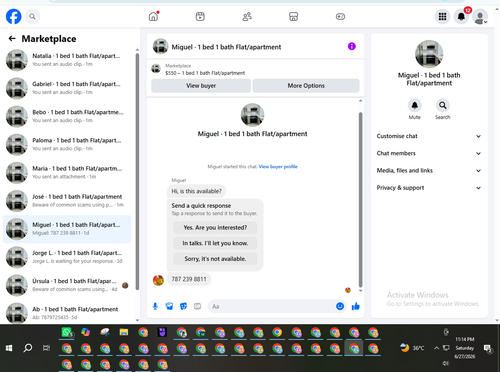Image resolution: width=500 pixels, height=372 pixels.
Task: Send quick reply Yes. Are you interested?
Action: tap(215, 228)
